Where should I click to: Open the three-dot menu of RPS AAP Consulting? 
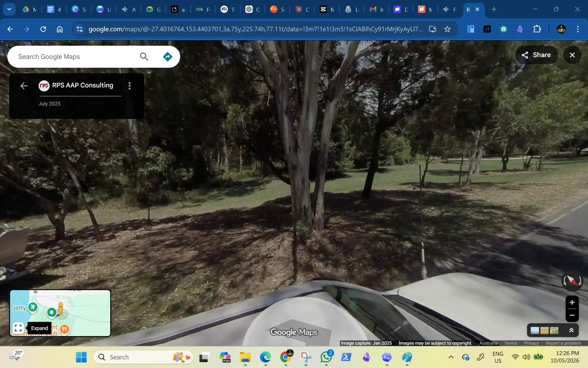click(129, 86)
